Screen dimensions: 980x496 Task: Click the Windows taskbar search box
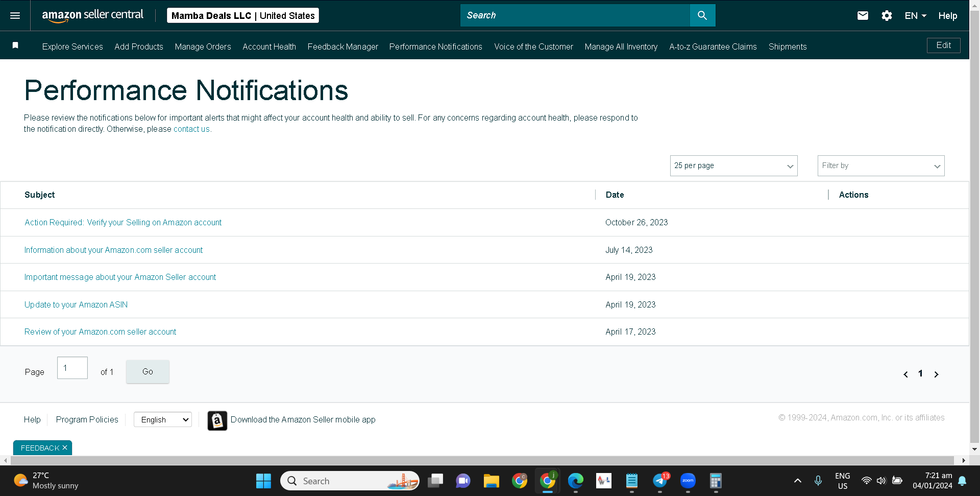point(350,481)
